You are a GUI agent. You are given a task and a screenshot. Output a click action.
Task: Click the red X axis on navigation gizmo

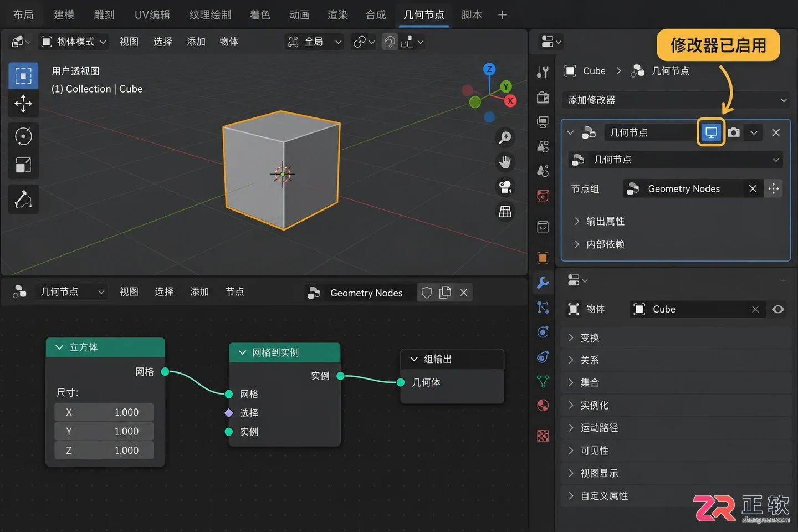tap(510, 100)
